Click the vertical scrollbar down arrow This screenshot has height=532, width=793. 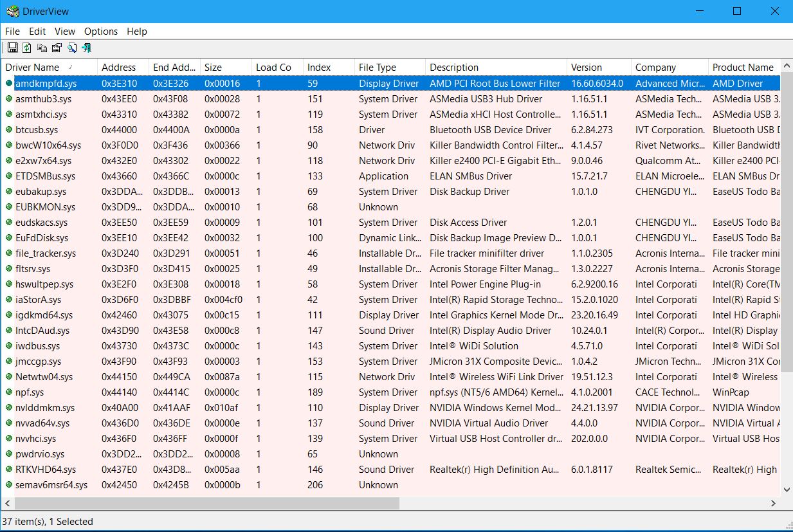click(x=787, y=490)
